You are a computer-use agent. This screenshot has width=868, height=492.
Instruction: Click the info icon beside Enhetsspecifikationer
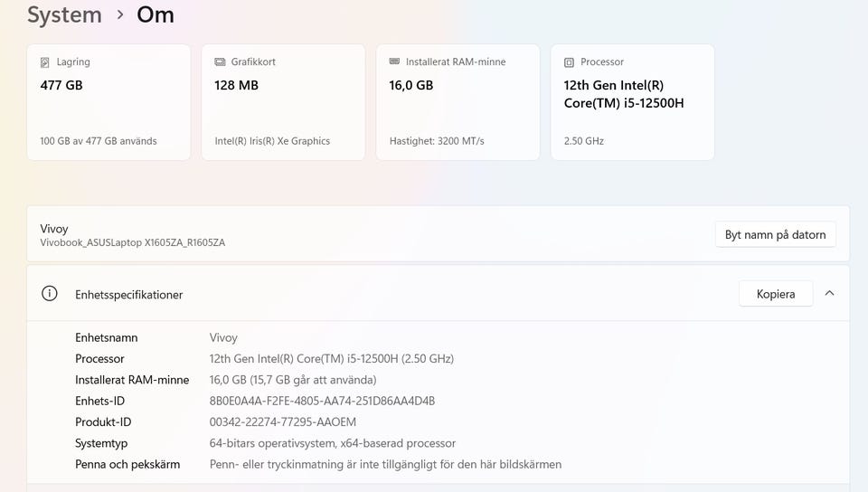tap(50, 294)
